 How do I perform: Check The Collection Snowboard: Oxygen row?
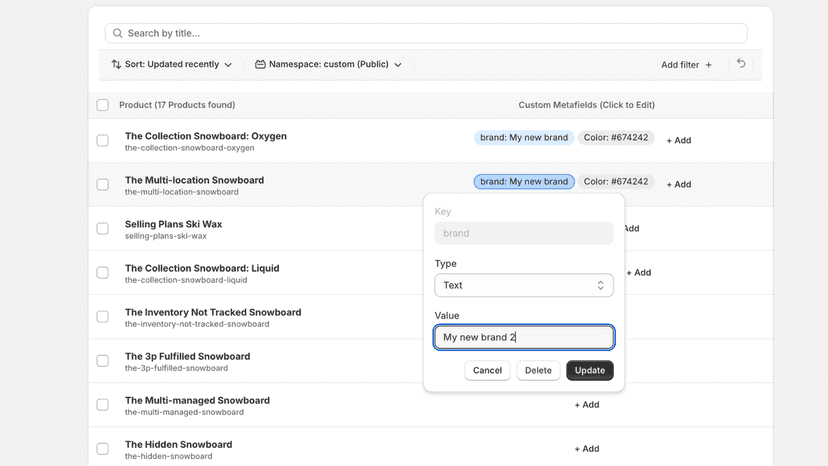click(x=103, y=141)
